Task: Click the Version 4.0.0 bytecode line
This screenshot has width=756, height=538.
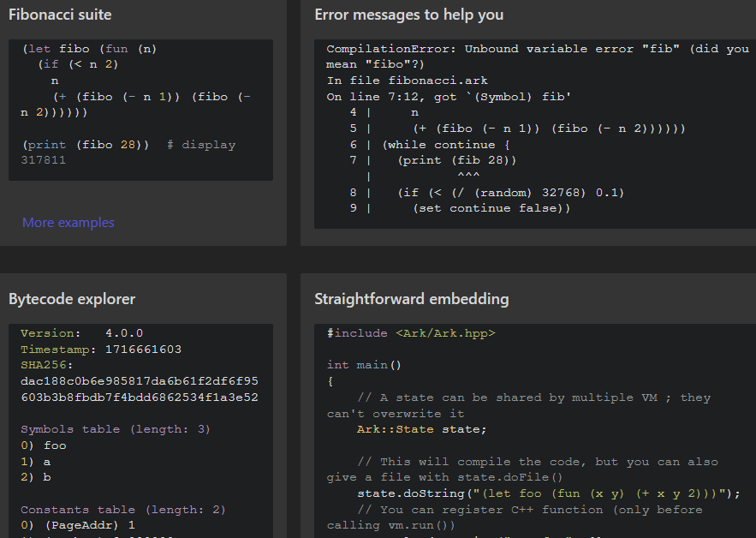Action: click(82, 333)
